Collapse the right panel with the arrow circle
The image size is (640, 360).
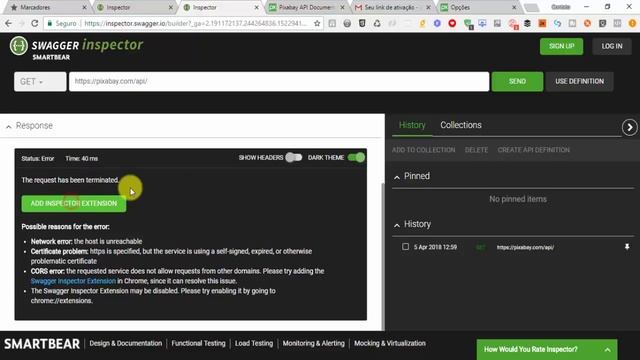[629, 127]
